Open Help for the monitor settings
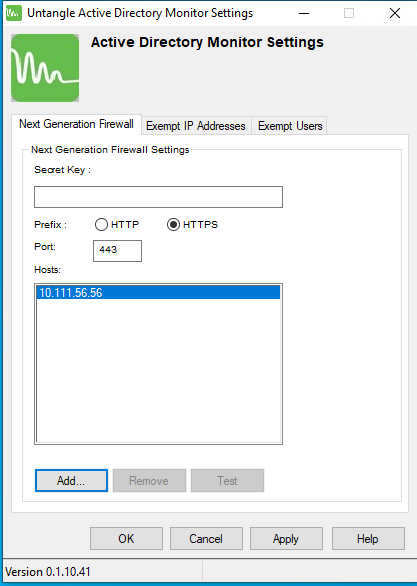Viewport: 417px width, 586px height. [368, 539]
